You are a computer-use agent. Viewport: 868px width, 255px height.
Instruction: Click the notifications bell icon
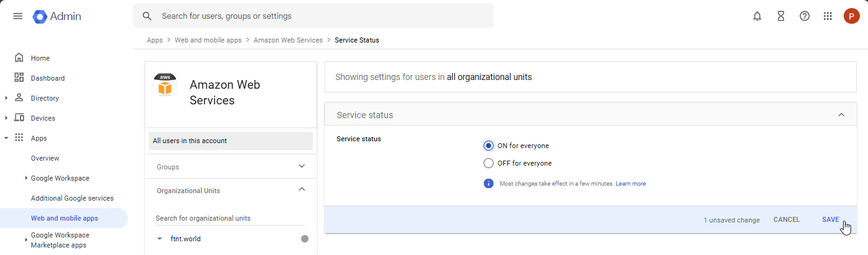(x=757, y=16)
